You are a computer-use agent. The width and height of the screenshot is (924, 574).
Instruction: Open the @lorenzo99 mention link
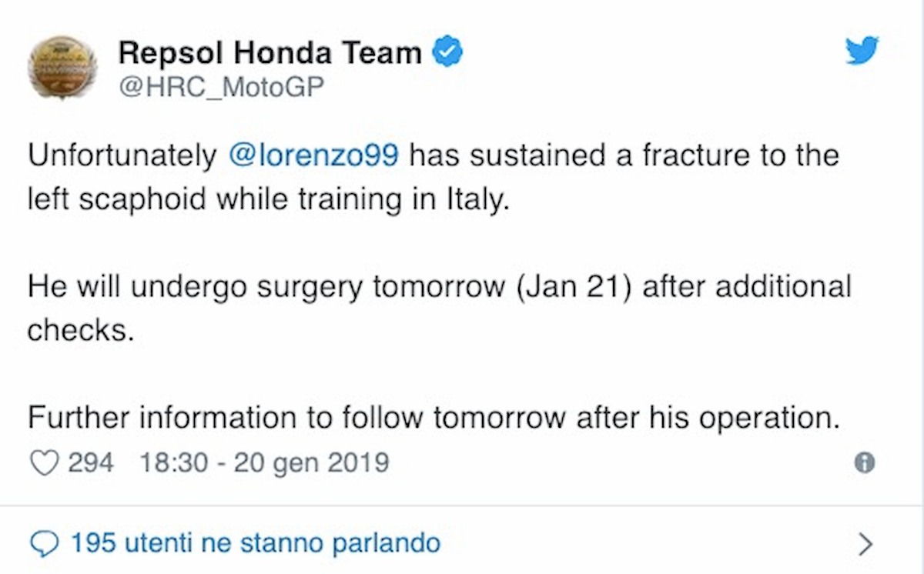[x=314, y=155]
